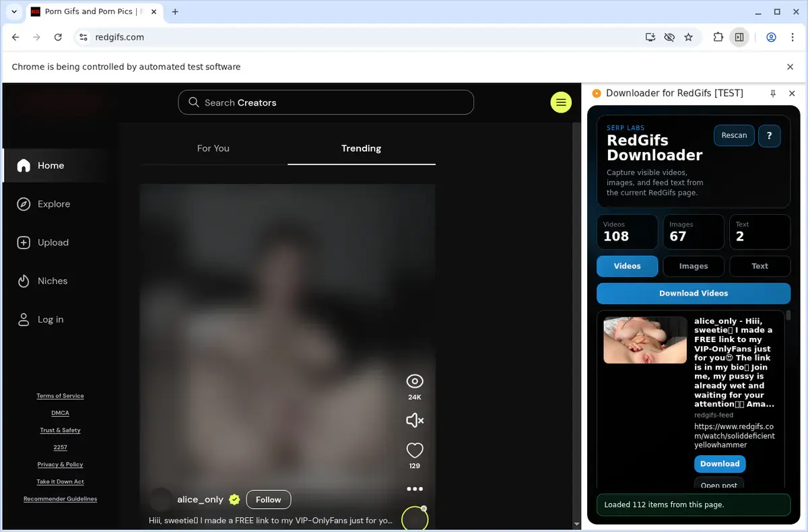Like the post with the heart icon
The height and width of the screenshot is (532, 808).
pyautogui.click(x=415, y=450)
